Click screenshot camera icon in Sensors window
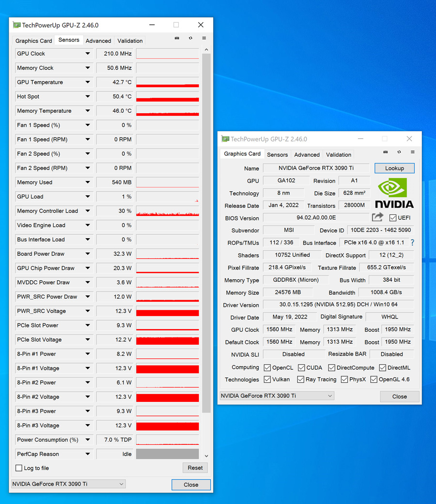The height and width of the screenshot is (504, 436). point(177,38)
